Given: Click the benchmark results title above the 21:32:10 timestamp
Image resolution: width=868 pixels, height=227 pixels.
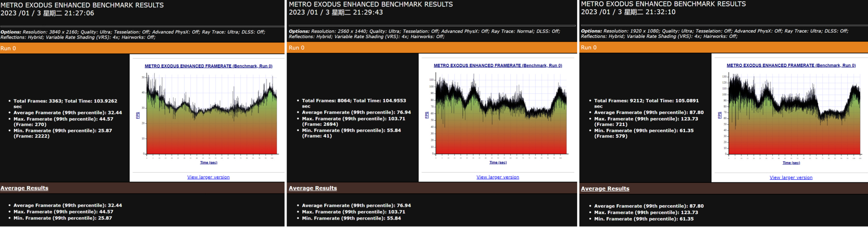Looking at the screenshot, I should click(663, 4).
